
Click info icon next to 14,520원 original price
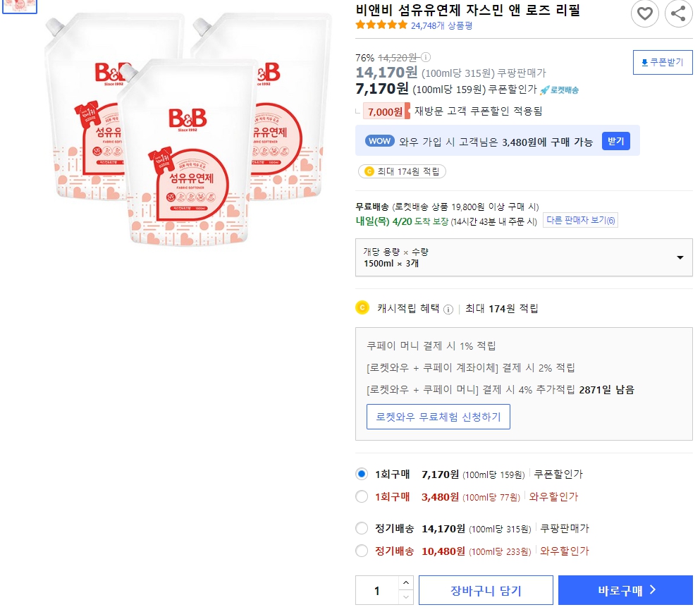click(426, 58)
